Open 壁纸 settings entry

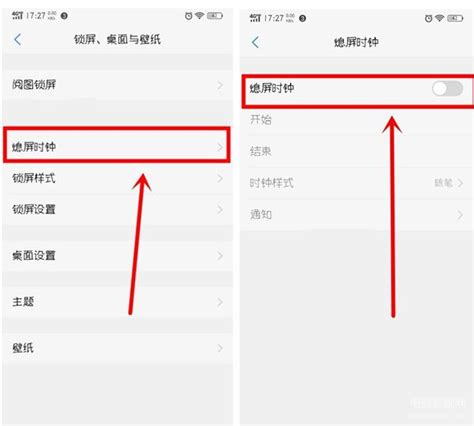click(x=118, y=348)
